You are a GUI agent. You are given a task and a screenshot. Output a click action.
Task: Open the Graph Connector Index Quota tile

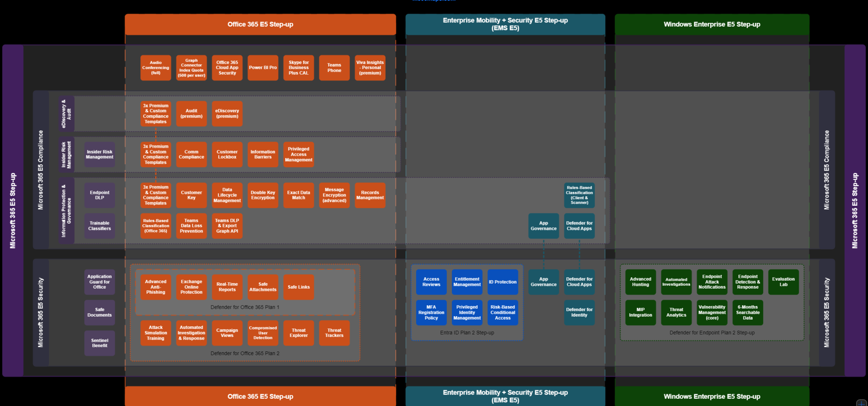tap(192, 68)
